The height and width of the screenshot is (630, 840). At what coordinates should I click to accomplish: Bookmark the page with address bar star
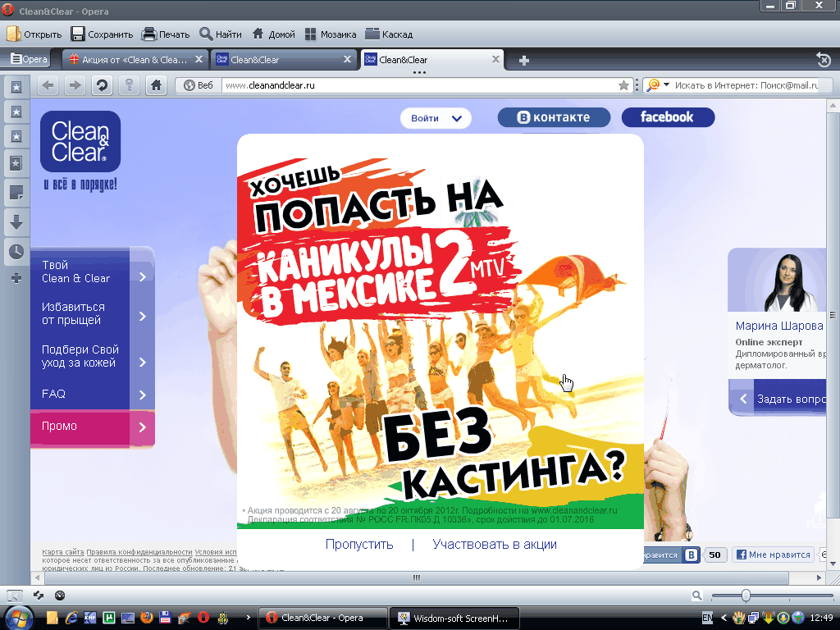pyautogui.click(x=623, y=85)
